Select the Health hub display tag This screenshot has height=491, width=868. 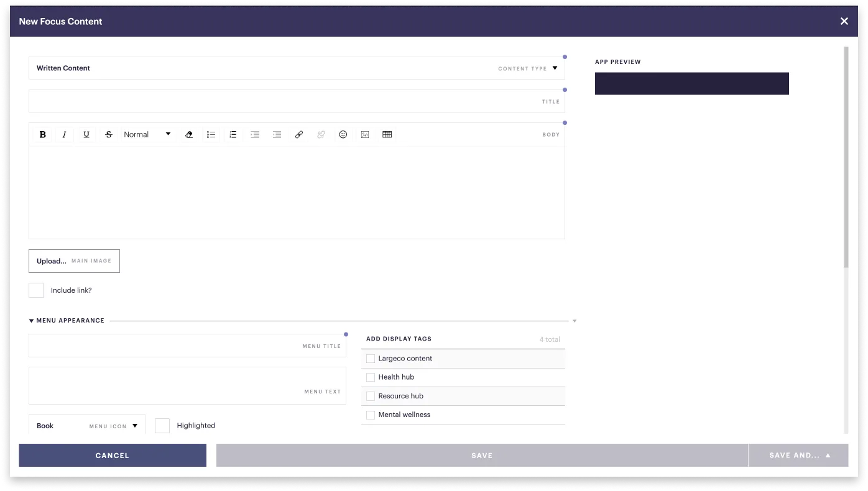371,377
